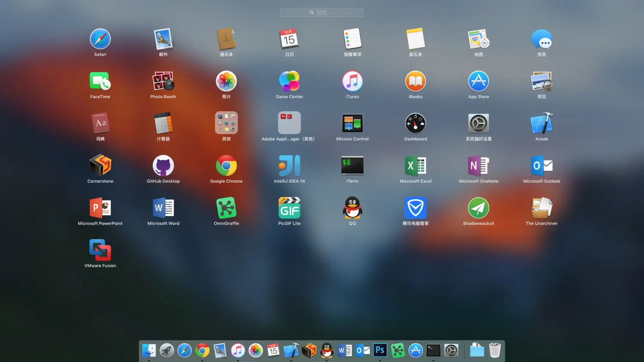
Task: Open OmniGraffle from the Launchpad grid
Action: click(226, 208)
